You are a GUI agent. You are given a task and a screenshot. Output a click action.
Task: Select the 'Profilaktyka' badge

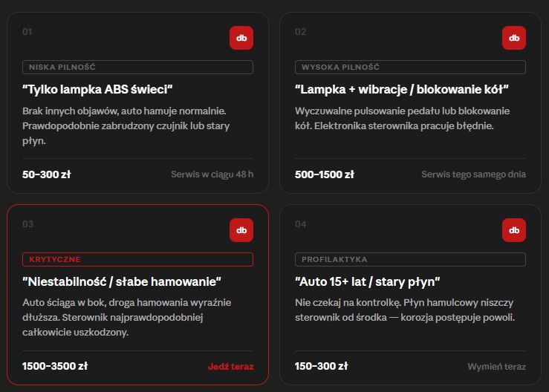pos(410,260)
